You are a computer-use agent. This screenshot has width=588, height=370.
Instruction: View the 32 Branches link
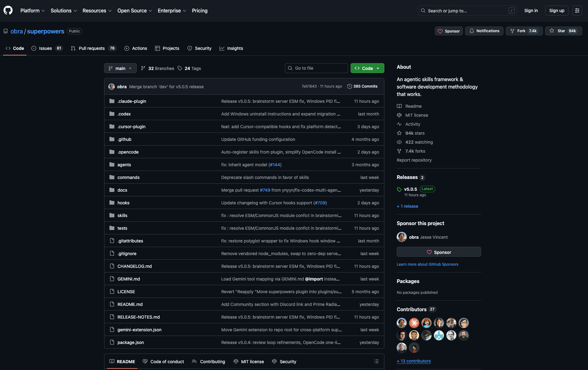[x=157, y=68]
